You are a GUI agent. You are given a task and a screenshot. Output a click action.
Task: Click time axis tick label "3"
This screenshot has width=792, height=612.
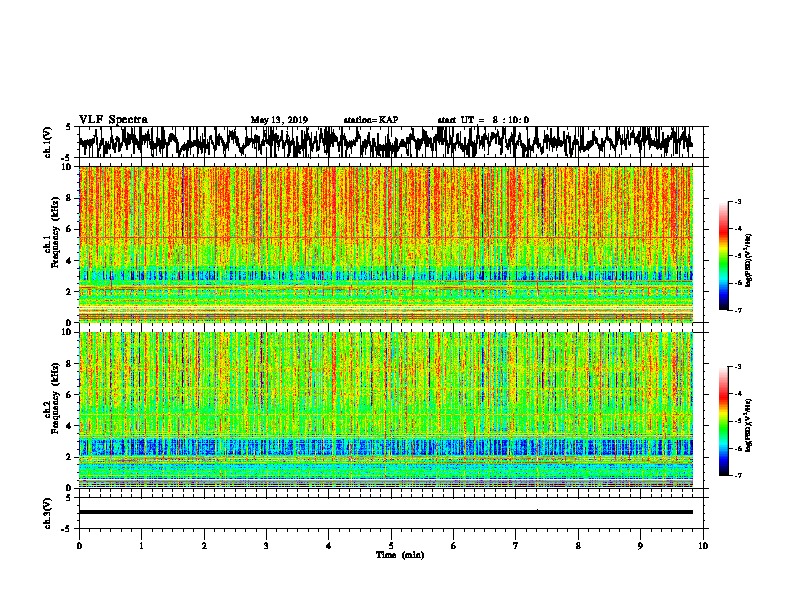click(x=266, y=546)
